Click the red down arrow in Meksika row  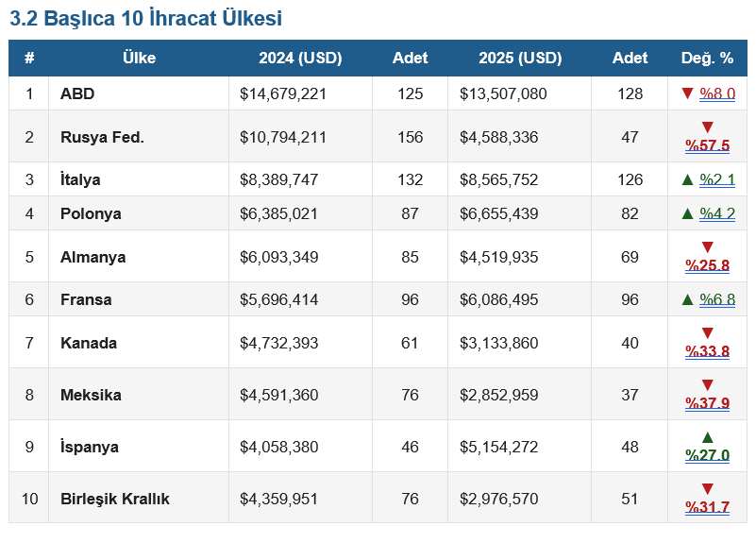tap(707, 385)
